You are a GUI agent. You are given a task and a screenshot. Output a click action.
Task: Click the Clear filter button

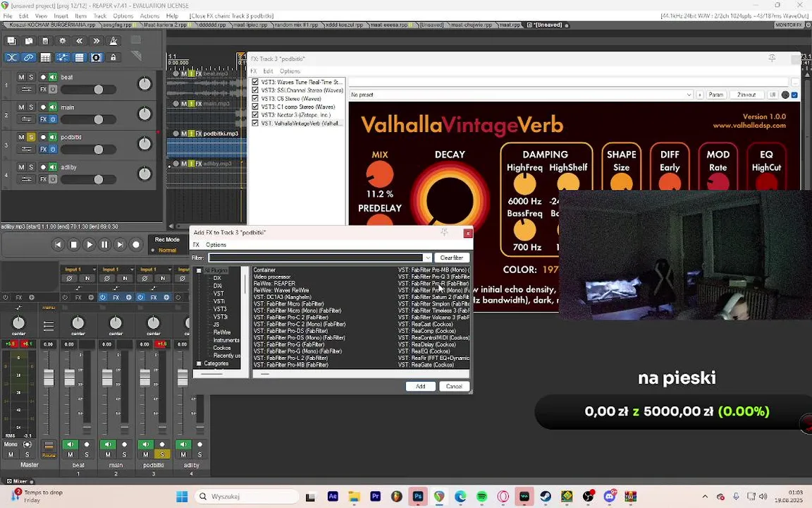tap(452, 258)
